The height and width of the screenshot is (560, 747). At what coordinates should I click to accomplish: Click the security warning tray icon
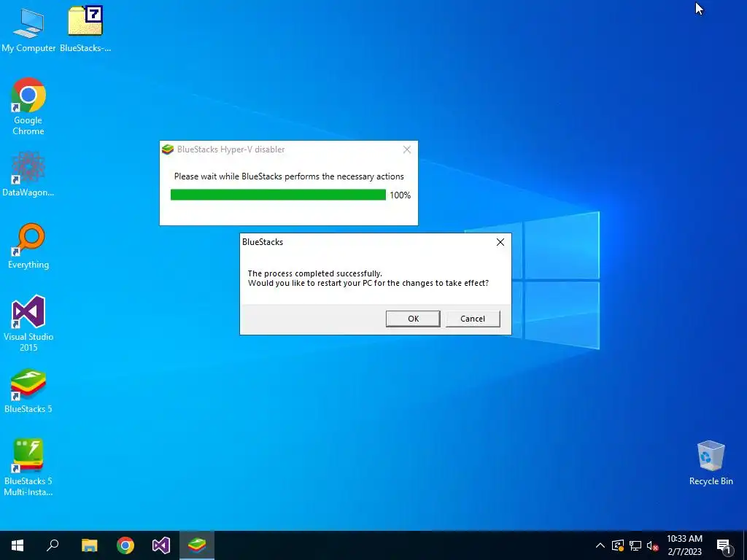(618, 545)
